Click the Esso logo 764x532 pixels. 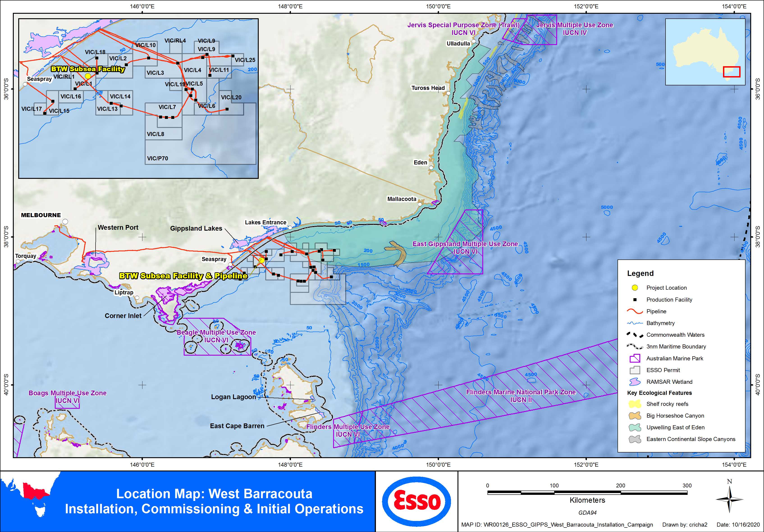[x=417, y=501]
